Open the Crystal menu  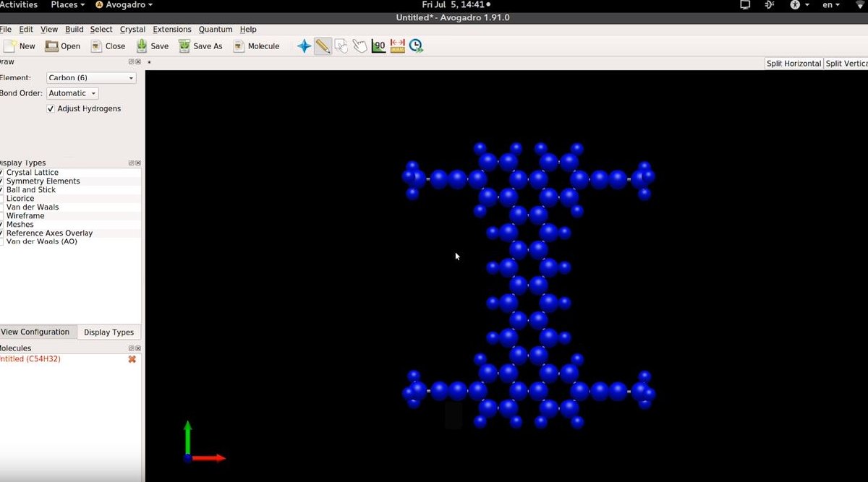(x=132, y=30)
